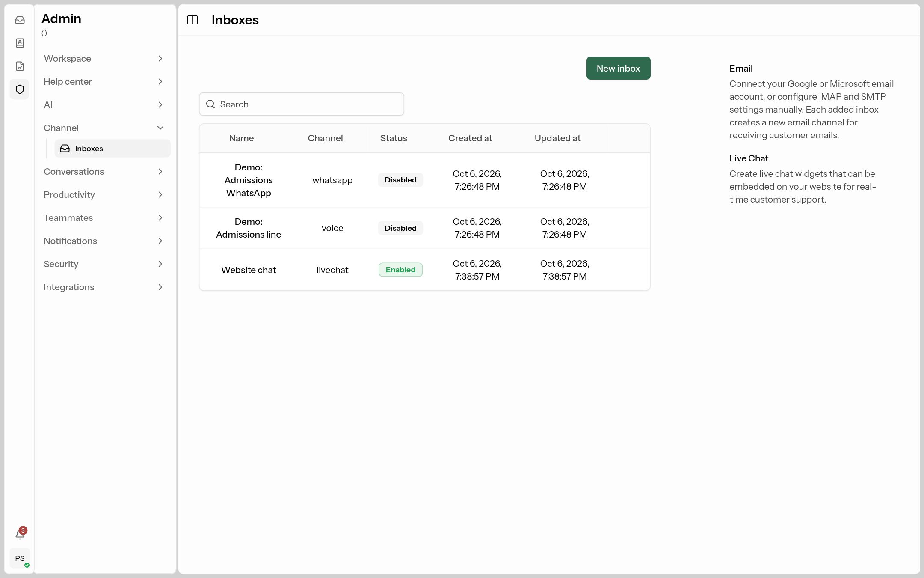Open the inbox icon in the left rail
This screenshot has height=578, width=924.
pyautogui.click(x=20, y=20)
